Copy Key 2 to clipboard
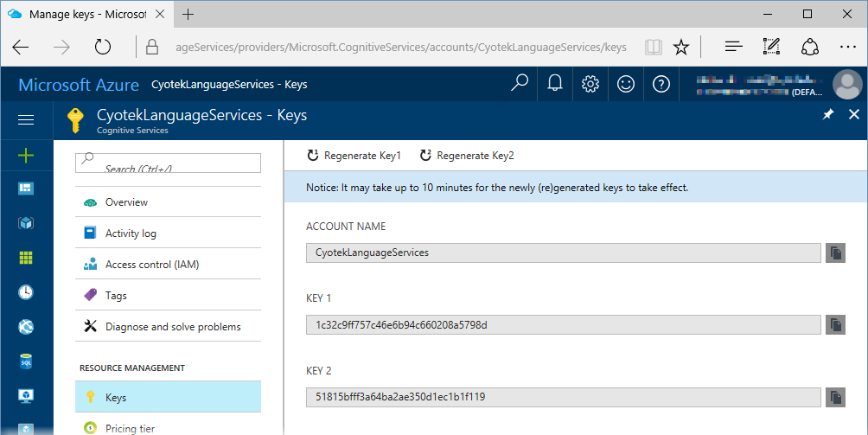Viewport: 868px width, 435px height. coord(835,397)
